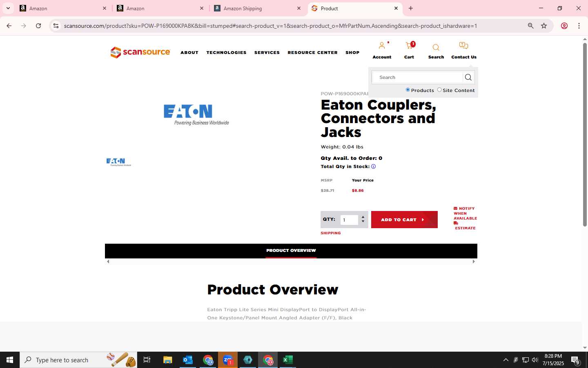The height and width of the screenshot is (368, 588).
Task: Close the Product tab
Action: (x=396, y=8)
